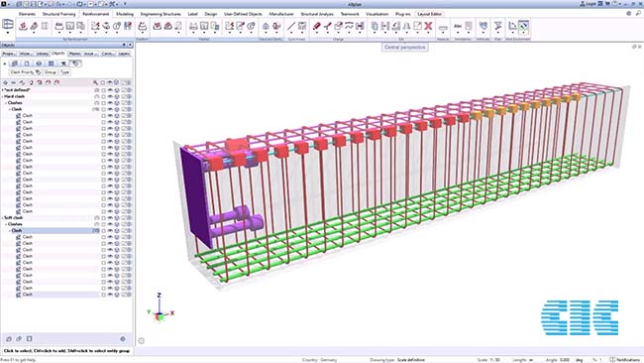Click the red X delete icon in ribbon
This screenshot has width=644, height=363.
point(428,27)
